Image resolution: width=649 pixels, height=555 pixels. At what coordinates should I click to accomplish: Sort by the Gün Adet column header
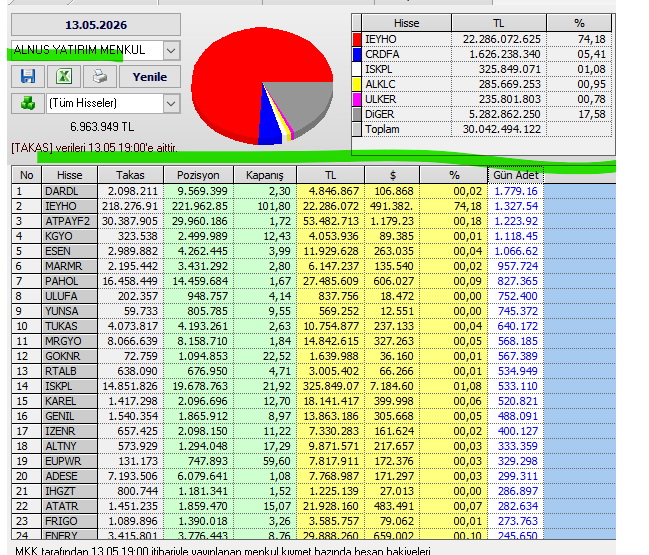point(515,175)
